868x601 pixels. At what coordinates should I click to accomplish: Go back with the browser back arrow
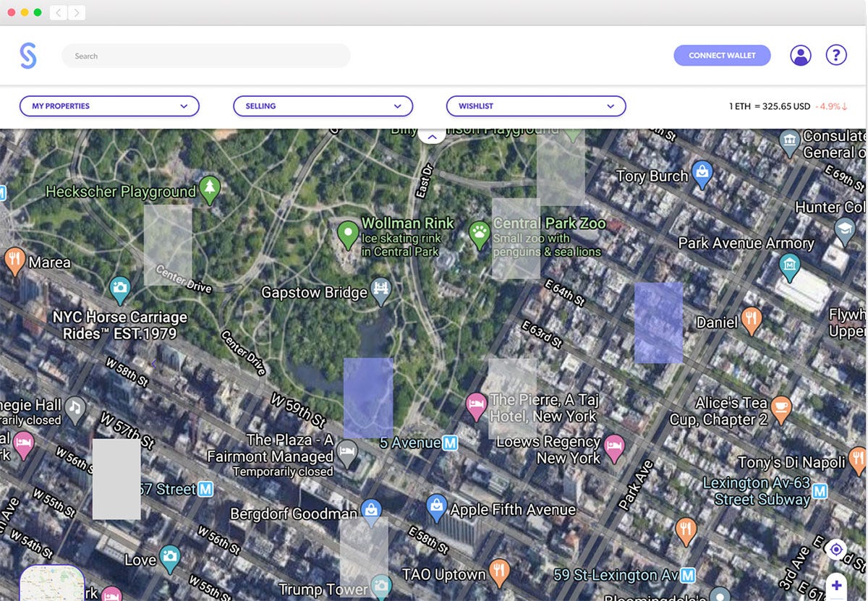point(58,12)
